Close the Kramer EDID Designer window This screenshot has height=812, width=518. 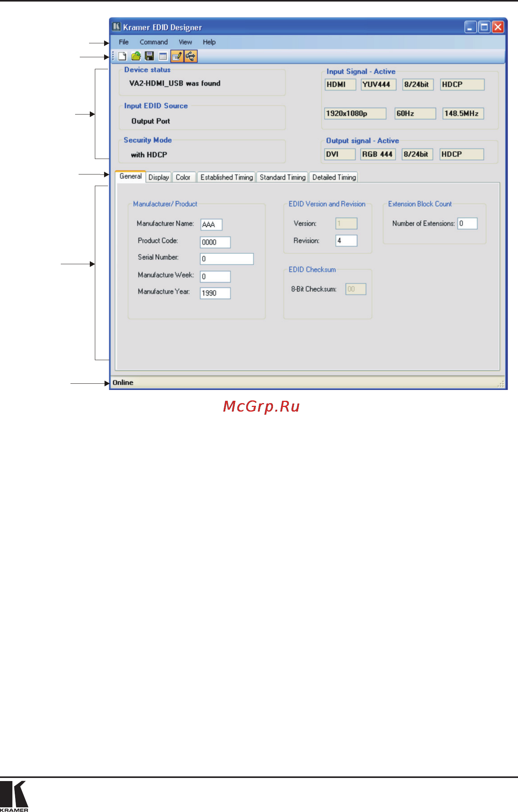click(498, 27)
